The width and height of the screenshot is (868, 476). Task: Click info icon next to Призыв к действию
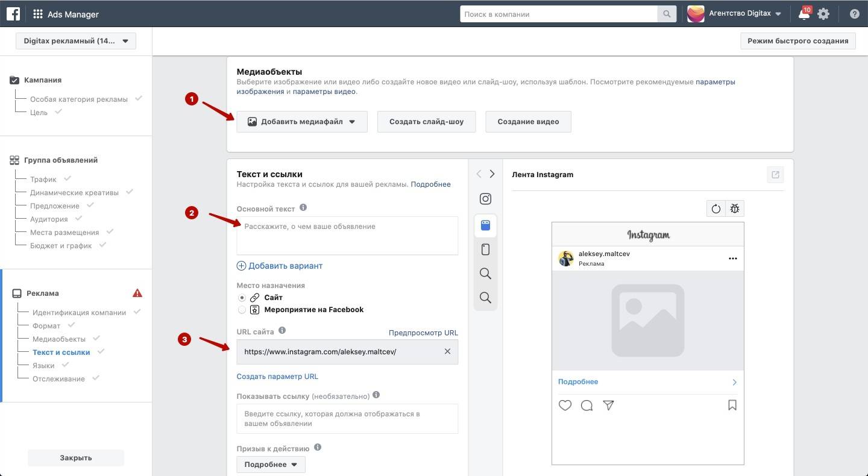click(318, 447)
